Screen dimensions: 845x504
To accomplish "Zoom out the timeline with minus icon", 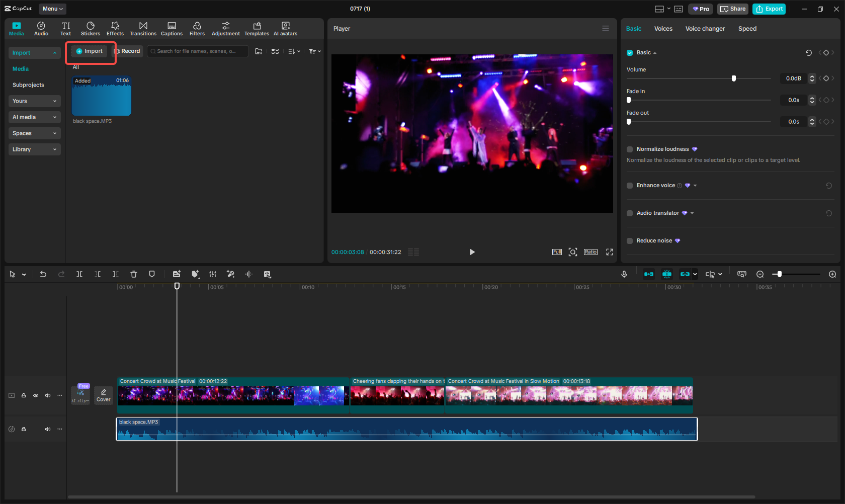I will coord(760,274).
